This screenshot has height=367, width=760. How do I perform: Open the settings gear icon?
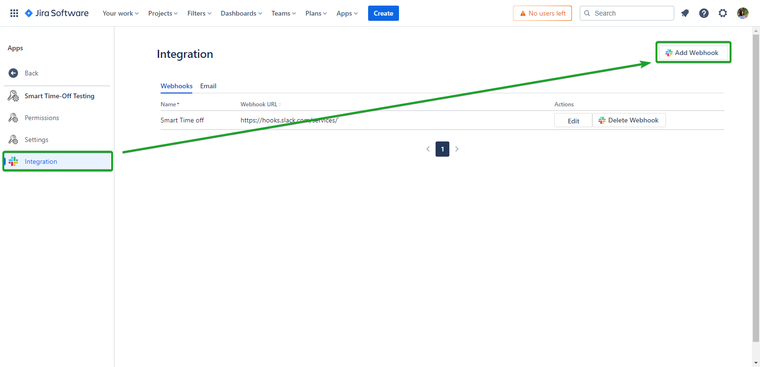click(723, 13)
